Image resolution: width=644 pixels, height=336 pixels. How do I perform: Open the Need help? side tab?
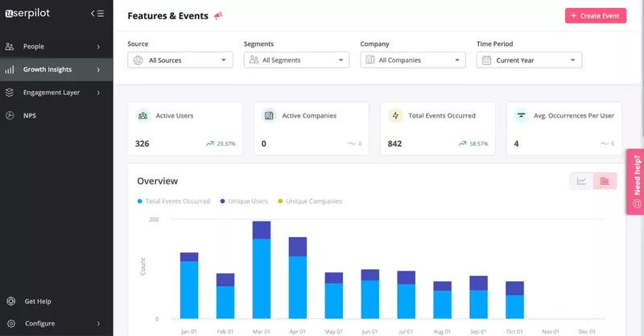pos(635,181)
